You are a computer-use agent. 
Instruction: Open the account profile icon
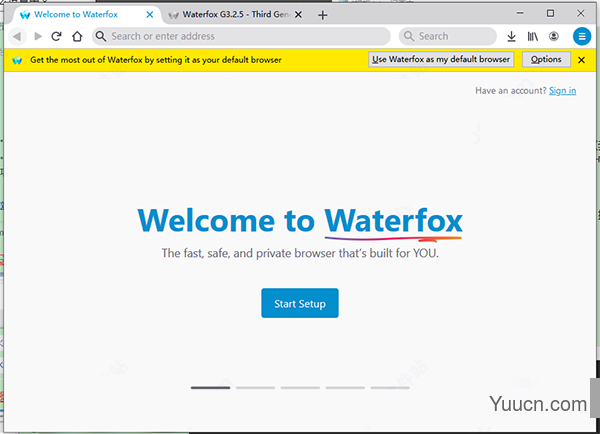554,36
